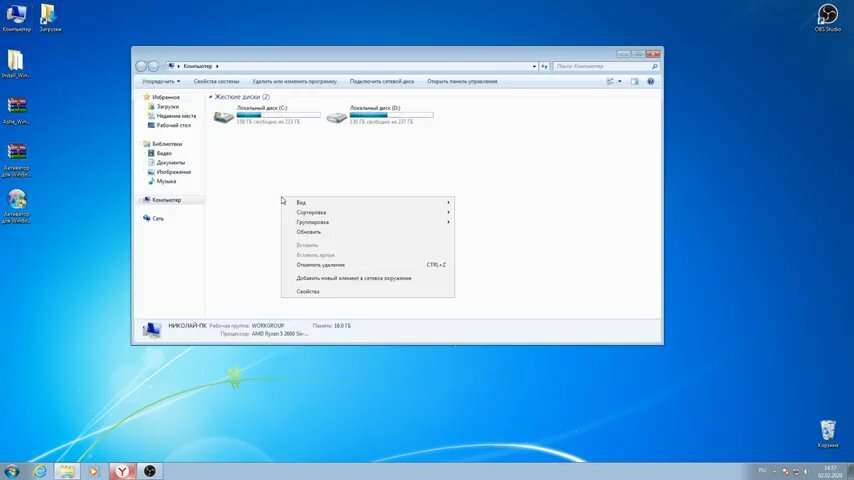Click Открыть панель управления
The height and width of the screenshot is (480, 854).
[462, 81]
